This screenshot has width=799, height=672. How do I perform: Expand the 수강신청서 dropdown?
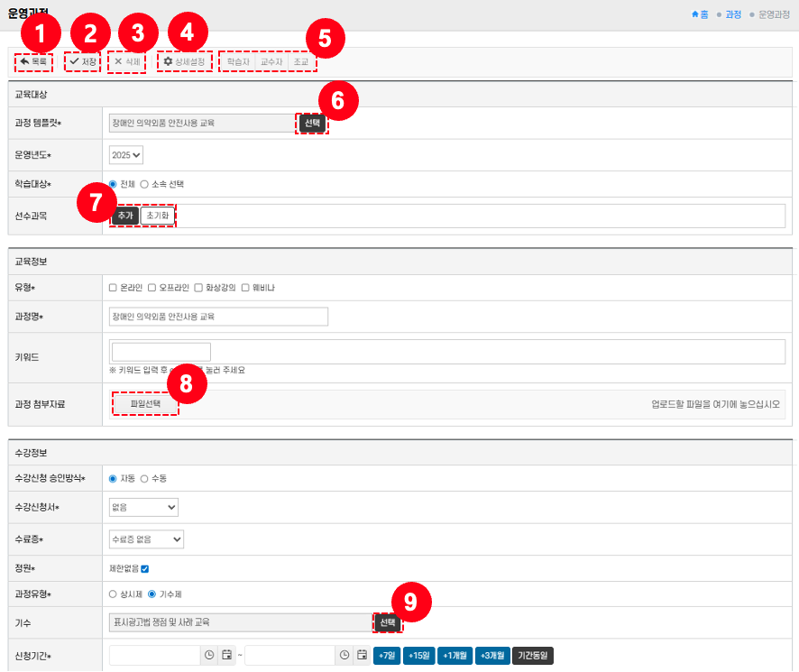tap(143, 508)
